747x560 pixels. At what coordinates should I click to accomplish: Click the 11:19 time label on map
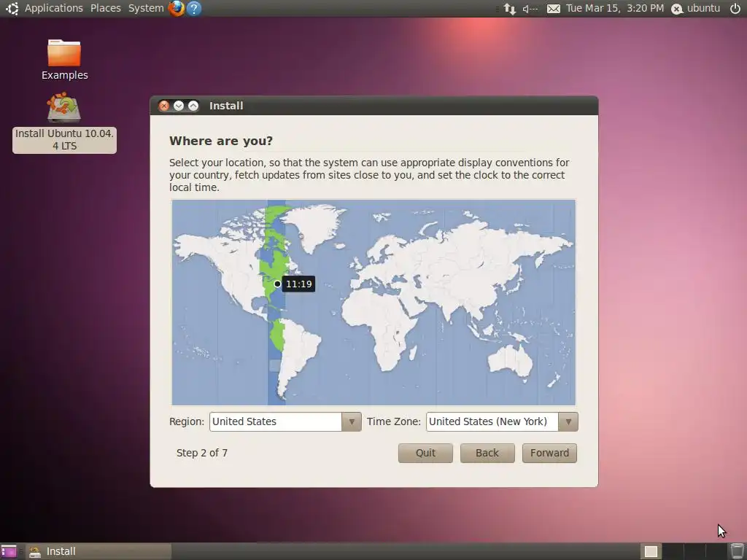pos(298,284)
